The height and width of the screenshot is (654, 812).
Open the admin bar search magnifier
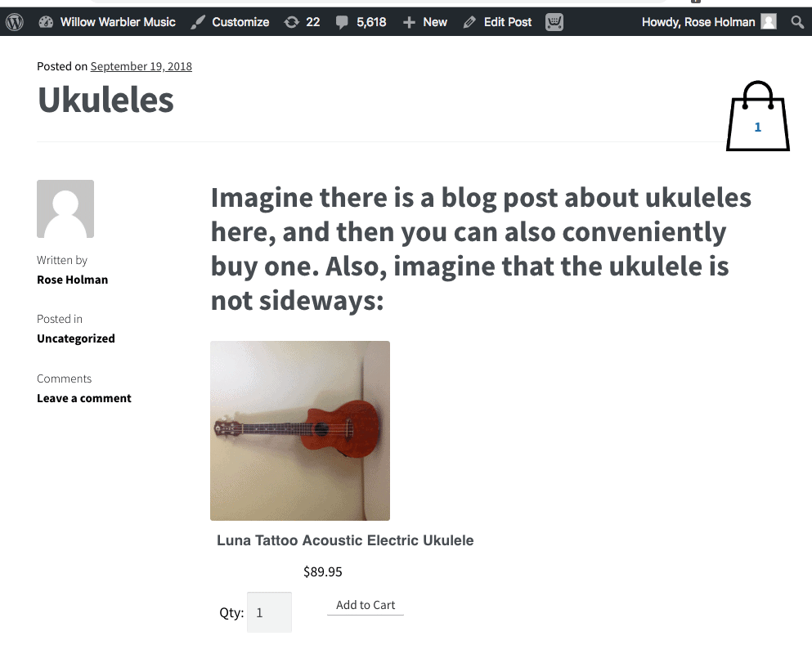(797, 22)
